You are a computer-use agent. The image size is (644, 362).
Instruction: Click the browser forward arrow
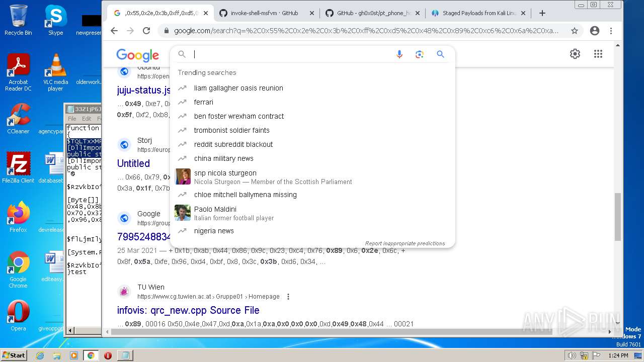pyautogui.click(x=130, y=31)
